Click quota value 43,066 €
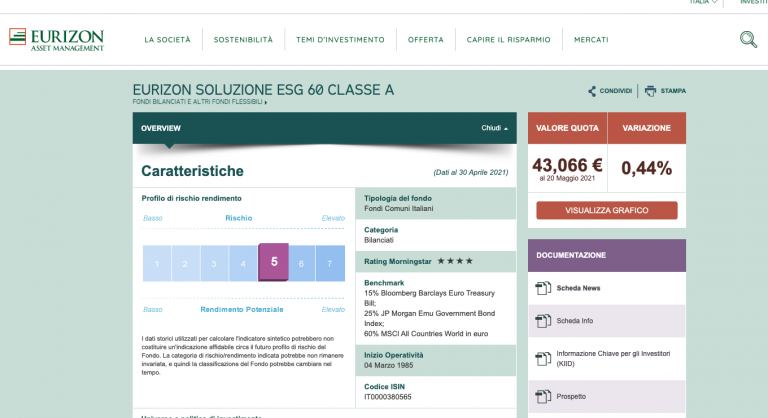This screenshot has height=418, width=768. click(567, 166)
